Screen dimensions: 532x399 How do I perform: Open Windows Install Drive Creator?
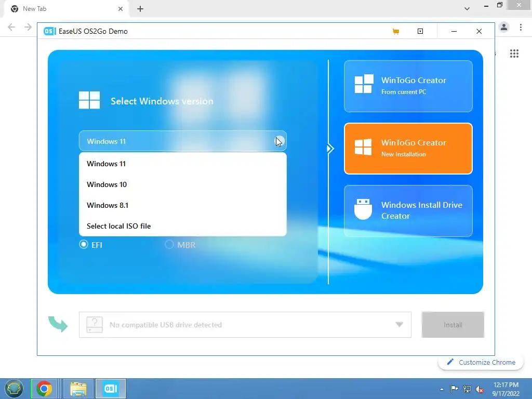coord(408,211)
